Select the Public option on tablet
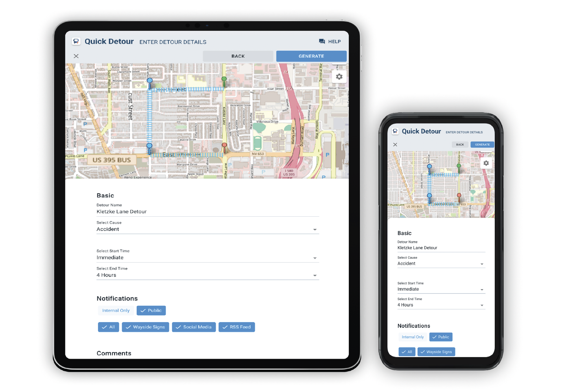573x392 pixels. pyautogui.click(x=151, y=311)
